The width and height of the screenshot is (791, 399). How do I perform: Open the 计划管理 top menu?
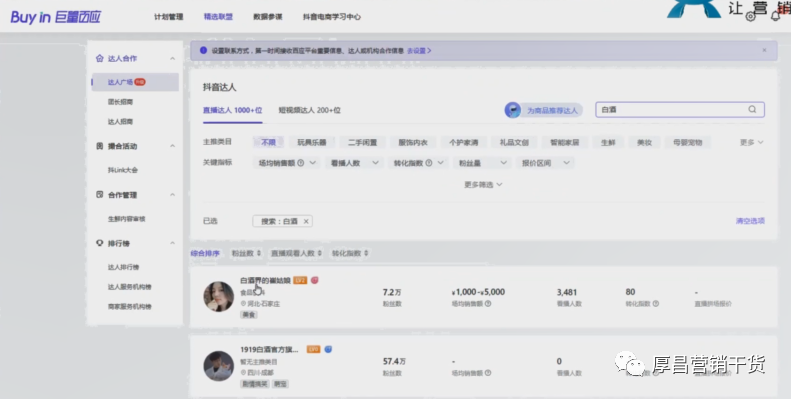pyautogui.click(x=168, y=17)
